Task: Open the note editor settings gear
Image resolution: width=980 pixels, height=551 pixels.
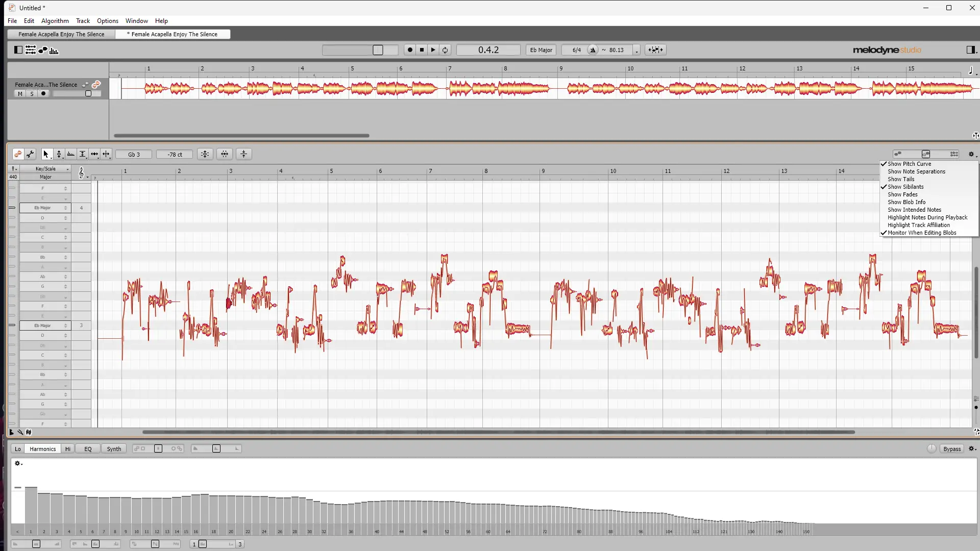Action: (x=971, y=154)
